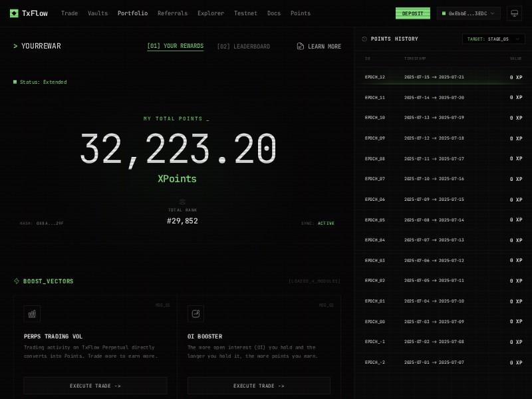Open the display/monitor icon top right
Viewport: 532px width, 399px height.
pos(515,13)
